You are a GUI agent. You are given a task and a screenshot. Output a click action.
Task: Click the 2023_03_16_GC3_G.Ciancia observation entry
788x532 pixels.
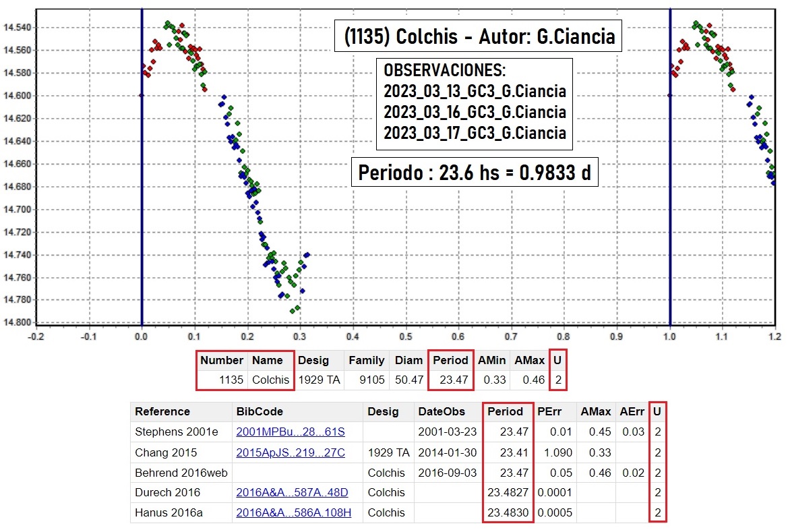475,112
